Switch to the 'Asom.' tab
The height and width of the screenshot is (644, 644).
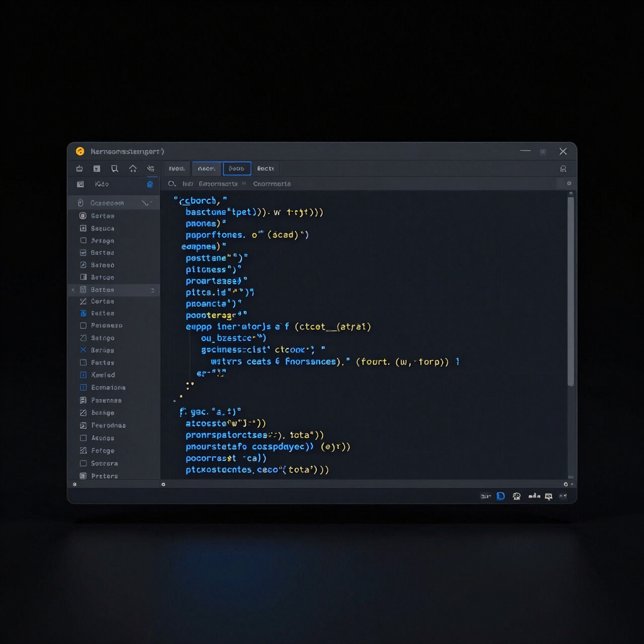point(206,169)
